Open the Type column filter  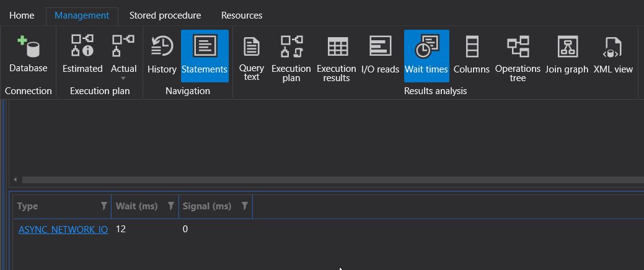pyautogui.click(x=104, y=206)
